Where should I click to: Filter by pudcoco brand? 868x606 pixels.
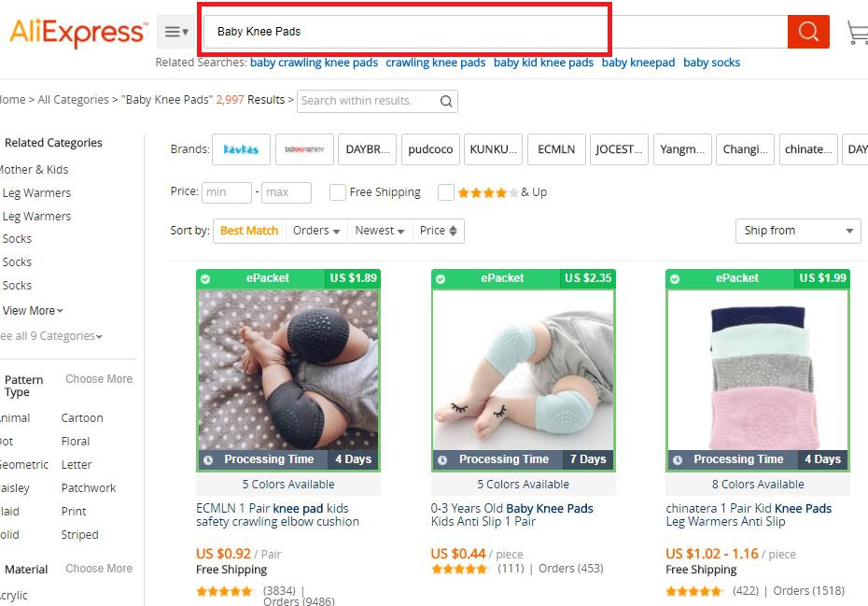coord(430,149)
